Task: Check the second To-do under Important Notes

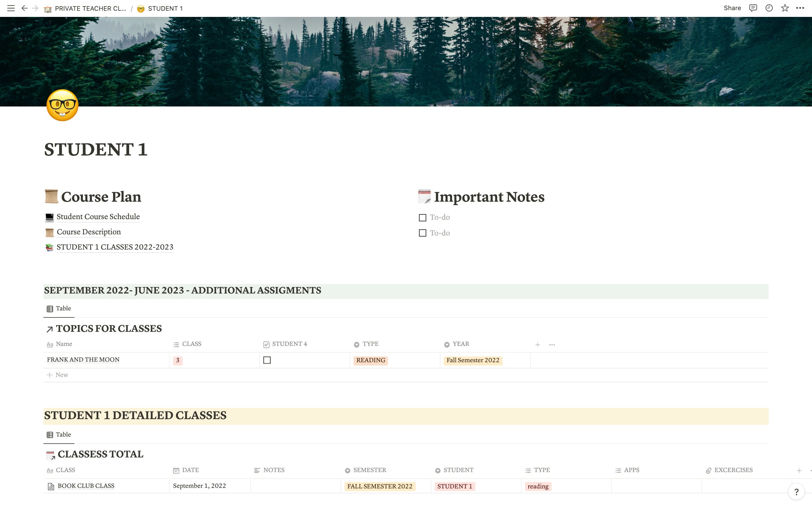Action: [x=422, y=233]
